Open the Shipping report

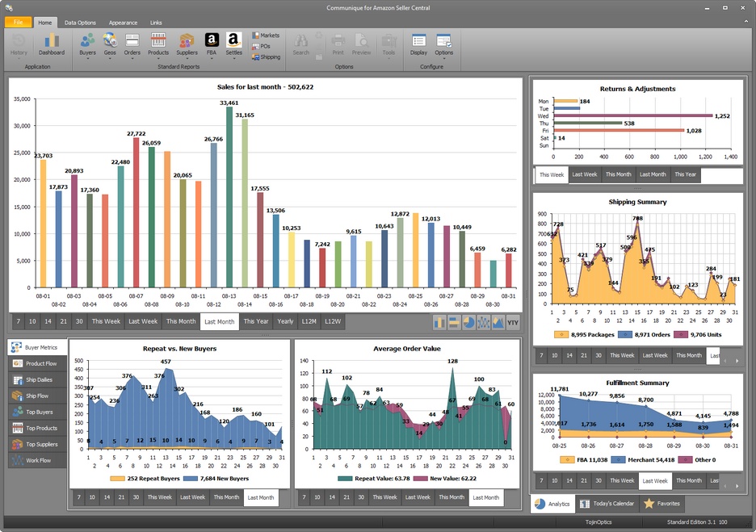point(266,57)
